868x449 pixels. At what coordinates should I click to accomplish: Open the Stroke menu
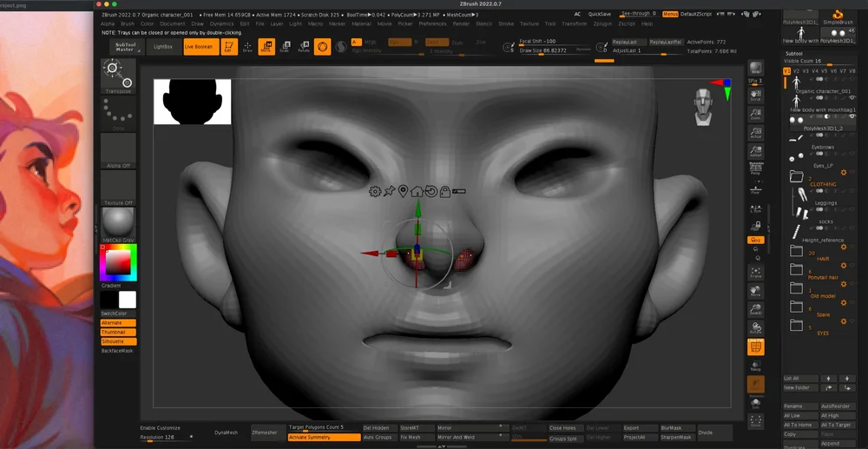point(506,23)
